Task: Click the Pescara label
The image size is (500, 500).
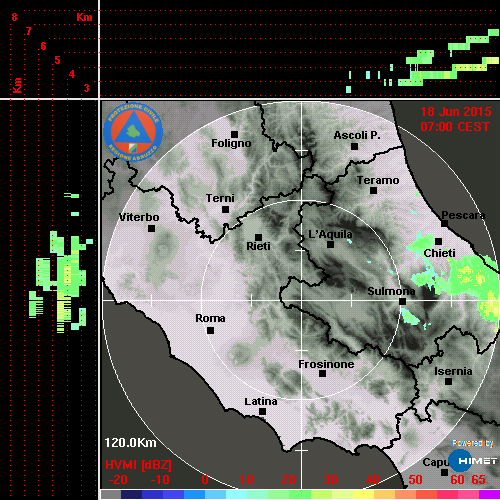Action: coord(463,215)
